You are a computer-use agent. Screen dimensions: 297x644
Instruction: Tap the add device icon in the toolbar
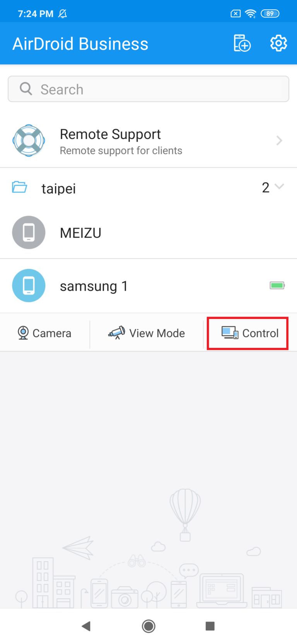(242, 43)
